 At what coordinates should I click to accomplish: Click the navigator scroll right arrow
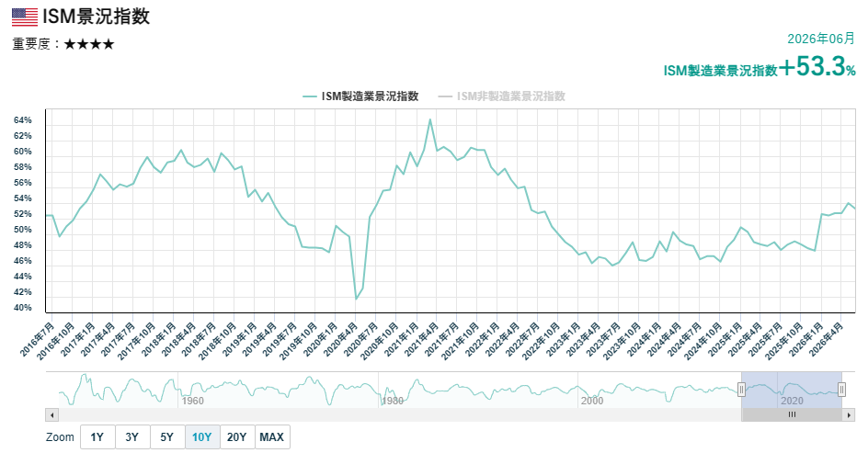850,414
